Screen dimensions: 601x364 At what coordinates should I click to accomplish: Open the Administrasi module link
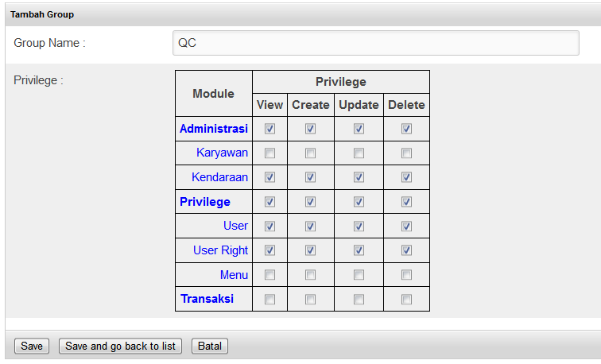[x=214, y=129]
